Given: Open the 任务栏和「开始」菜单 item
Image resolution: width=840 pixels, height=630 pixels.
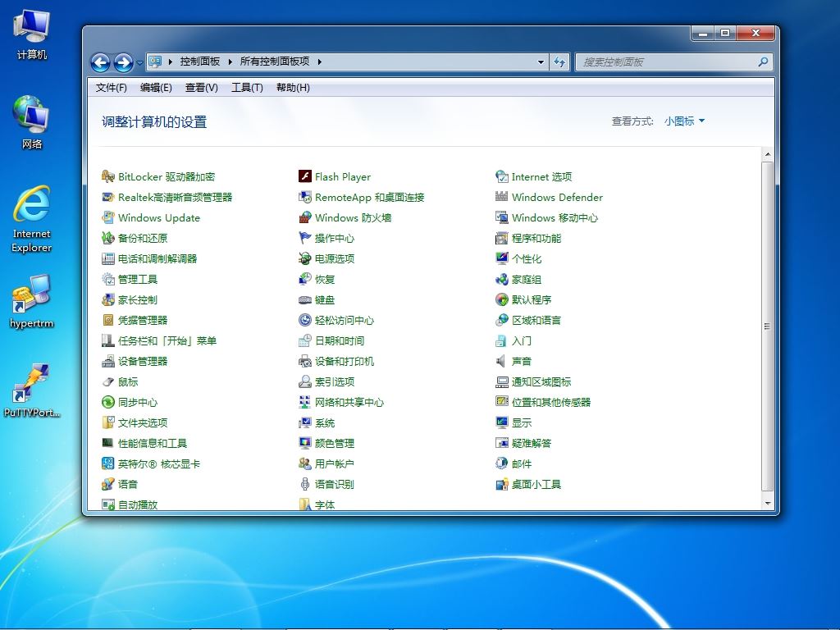Looking at the screenshot, I should pos(167,340).
